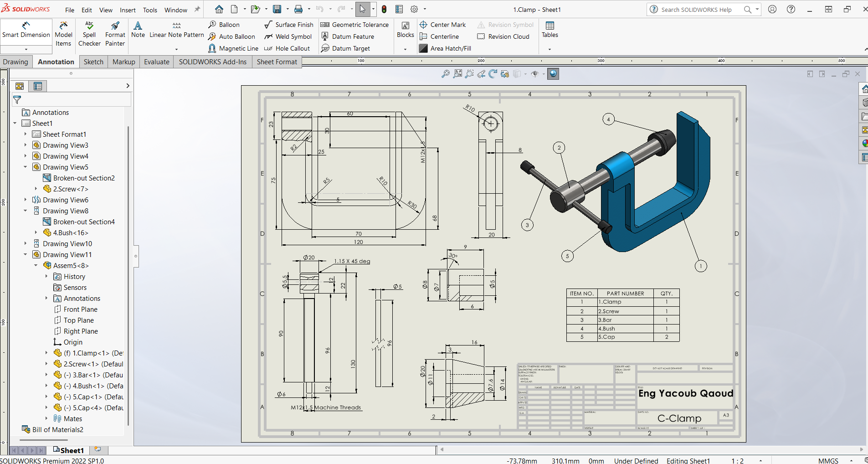868x464 pixels.
Task: Open the Spell Checker tool
Action: tap(89, 34)
